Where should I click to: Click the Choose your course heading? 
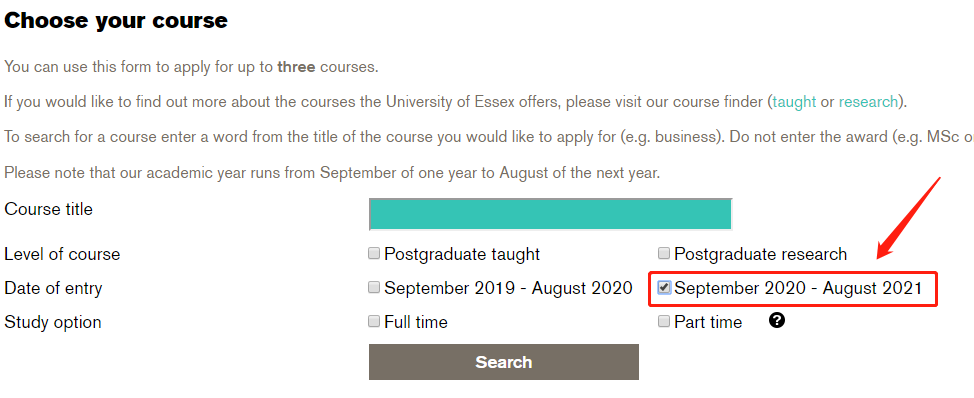[x=116, y=21]
